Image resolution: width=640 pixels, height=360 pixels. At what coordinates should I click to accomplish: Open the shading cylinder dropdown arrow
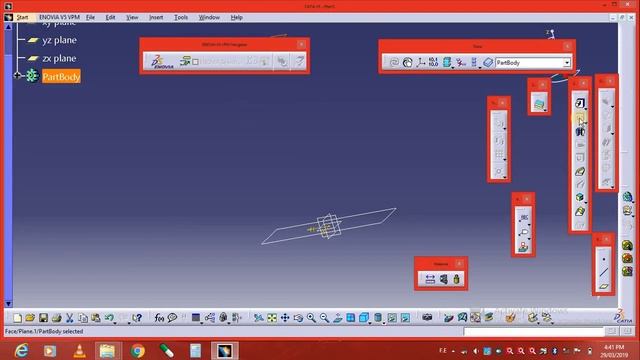pos(384,322)
